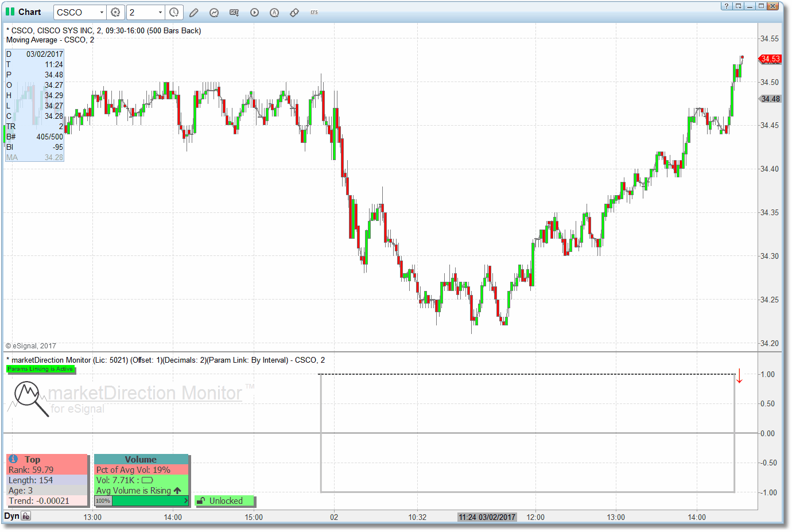Image resolution: width=792 pixels, height=532 pixels.
Task: Click the 34.55 price axis label
Action: point(770,38)
